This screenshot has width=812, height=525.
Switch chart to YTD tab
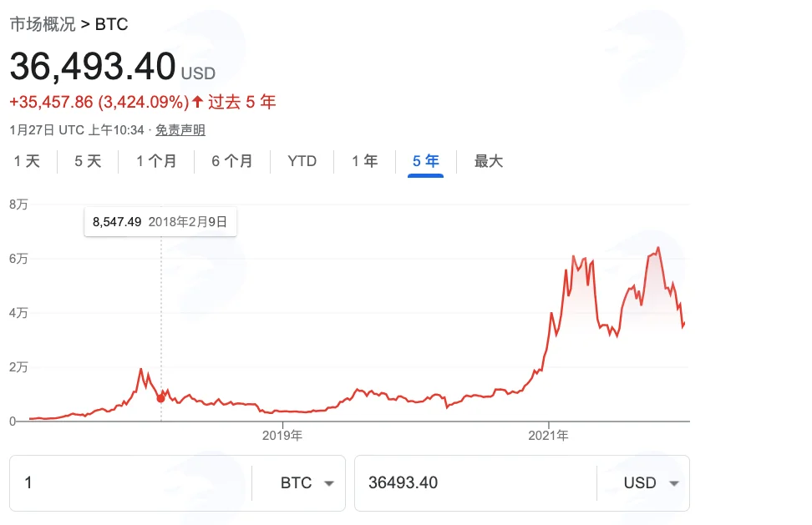tap(302, 161)
